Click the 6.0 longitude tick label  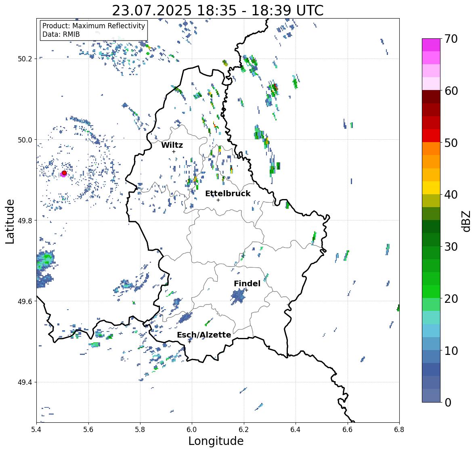[192, 430]
